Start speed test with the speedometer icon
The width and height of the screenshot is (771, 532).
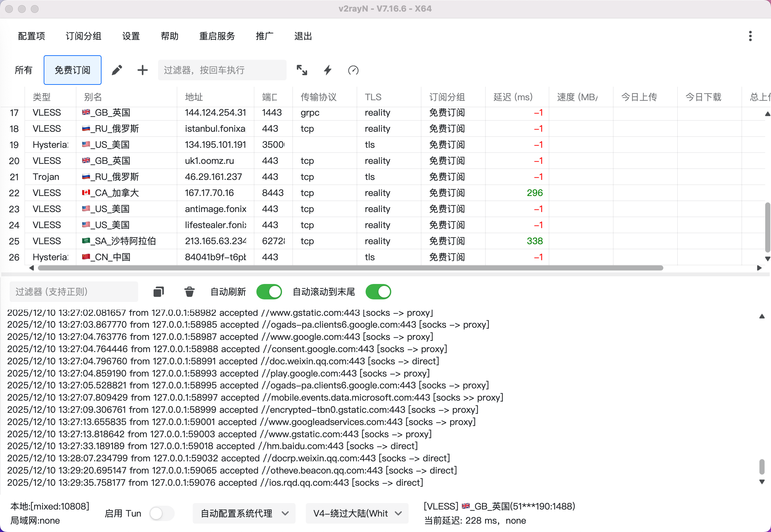click(x=353, y=70)
